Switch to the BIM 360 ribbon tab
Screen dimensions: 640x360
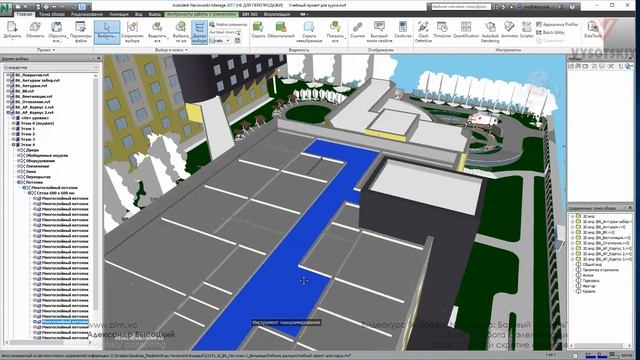coord(250,14)
